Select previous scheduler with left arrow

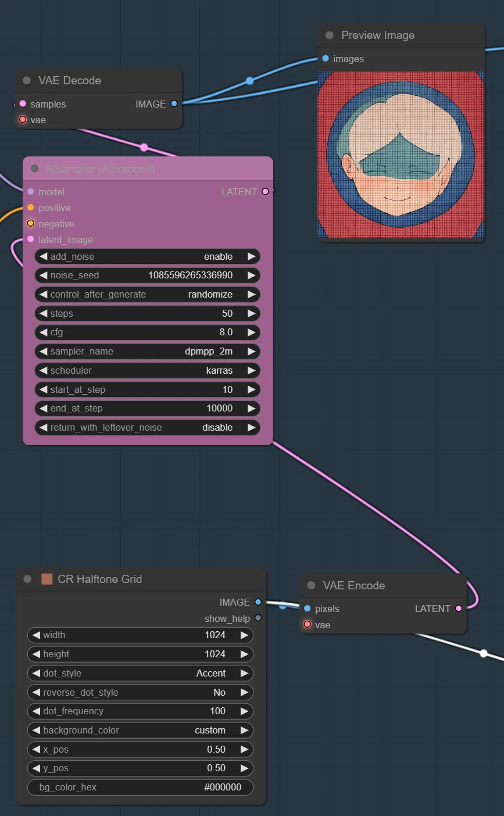coord(43,370)
